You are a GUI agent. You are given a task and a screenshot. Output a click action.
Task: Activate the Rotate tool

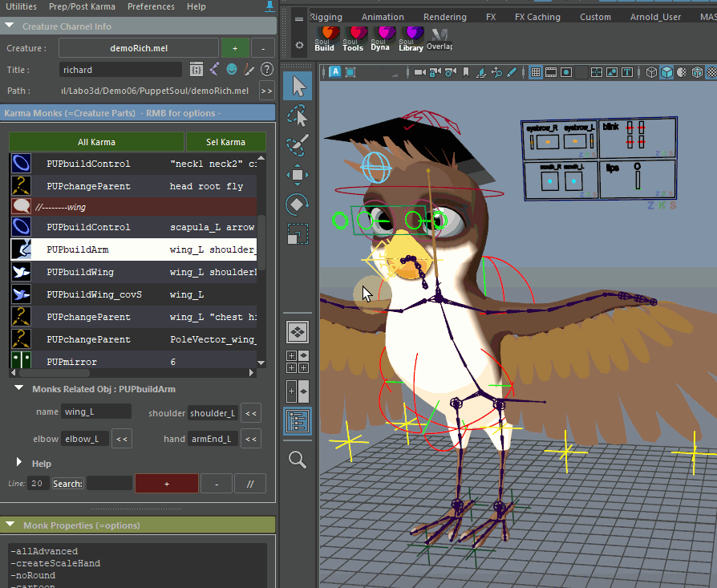point(298,205)
